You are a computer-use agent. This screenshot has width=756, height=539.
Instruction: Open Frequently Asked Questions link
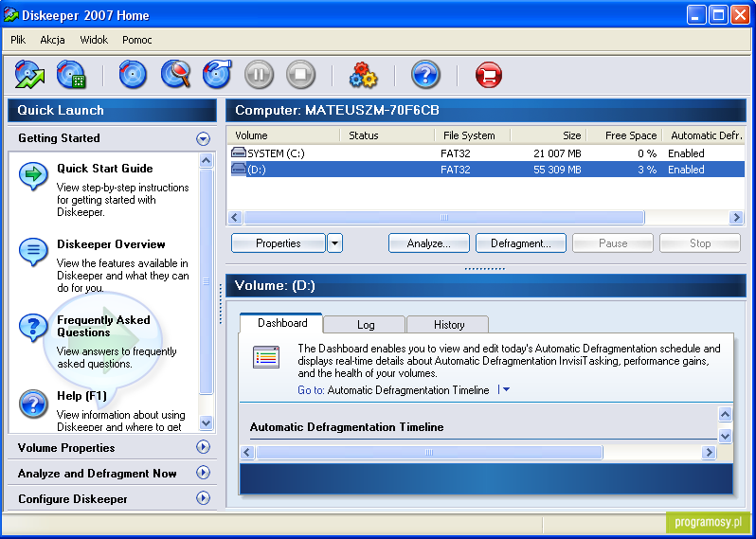click(103, 326)
